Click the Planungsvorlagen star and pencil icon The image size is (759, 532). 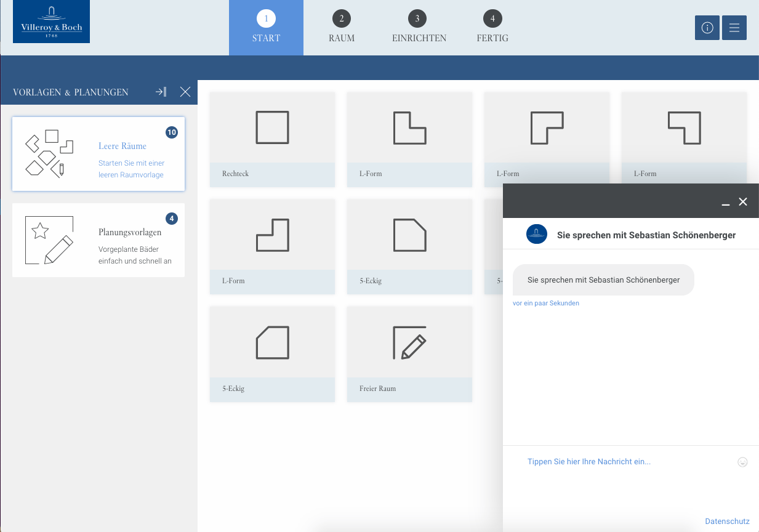pyautogui.click(x=49, y=240)
